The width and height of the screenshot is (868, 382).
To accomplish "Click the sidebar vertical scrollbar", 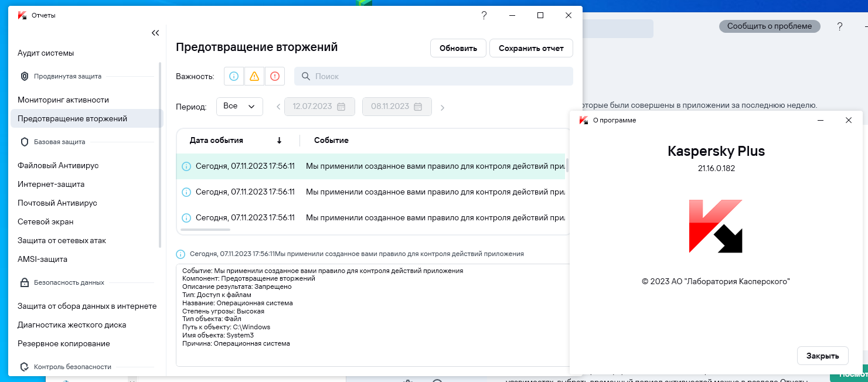I will 160,155.
